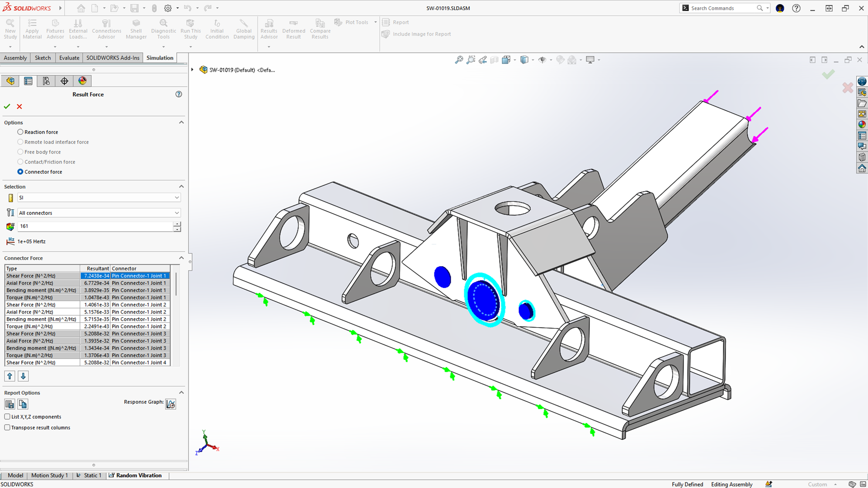Image resolution: width=868 pixels, height=488 pixels.
Task: Open the Result Force help question mark
Action: tap(179, 94)
